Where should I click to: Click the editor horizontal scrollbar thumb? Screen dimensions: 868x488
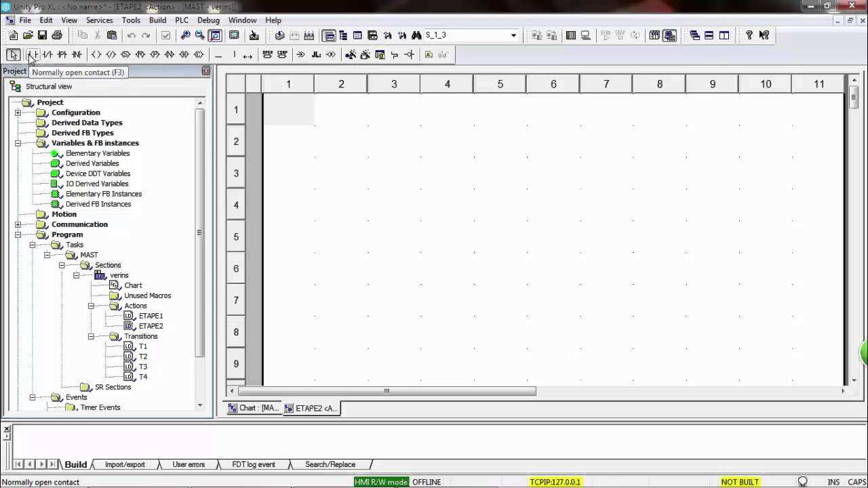coord(387,391)
